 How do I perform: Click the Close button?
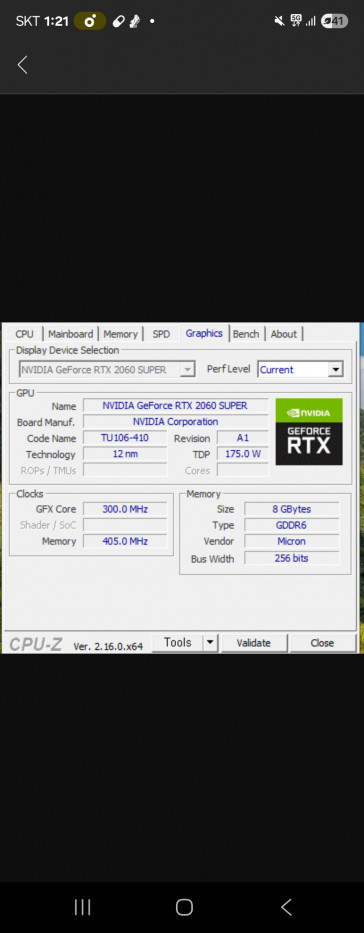click(322, 643)
